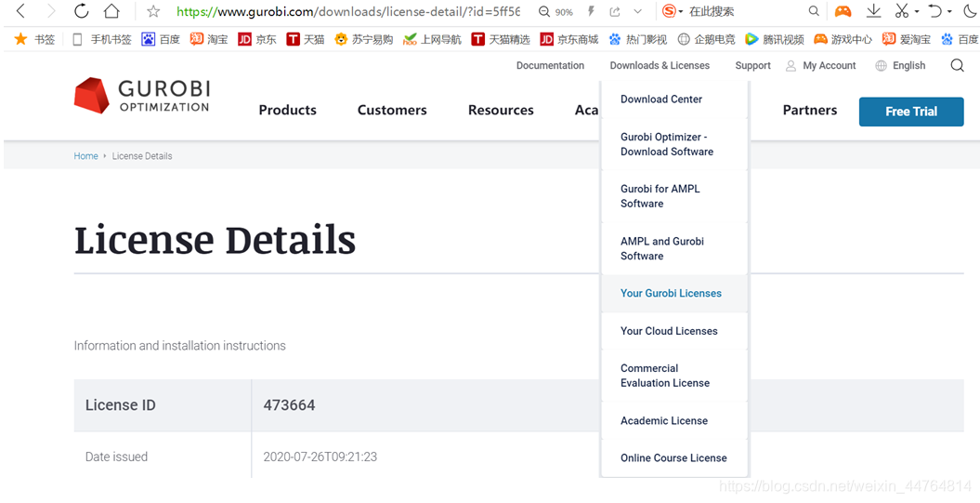This screenshot has height=503, width=980.
Task: Open the Customers main menu
Action: tap(392, 110)
